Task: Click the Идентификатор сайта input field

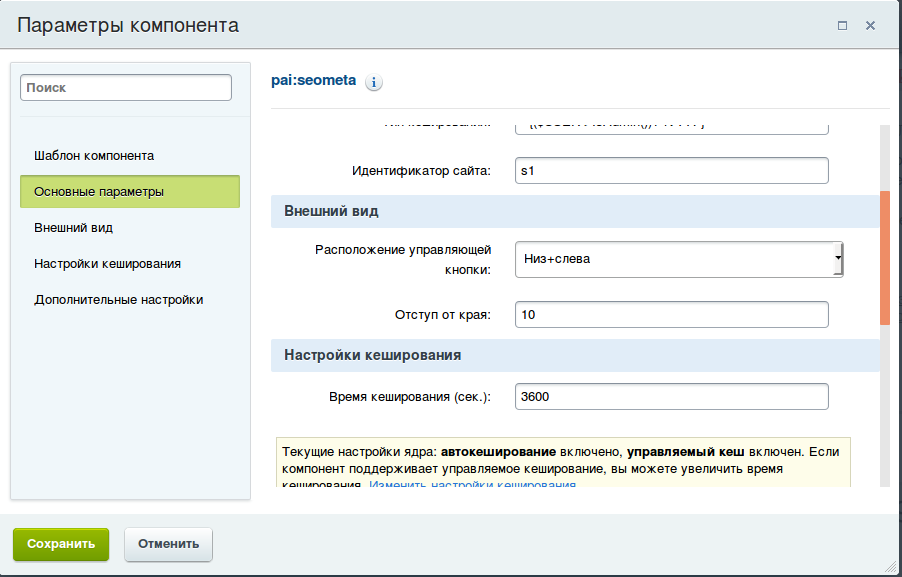Action: pyautogui.click(x=671, y=171)
